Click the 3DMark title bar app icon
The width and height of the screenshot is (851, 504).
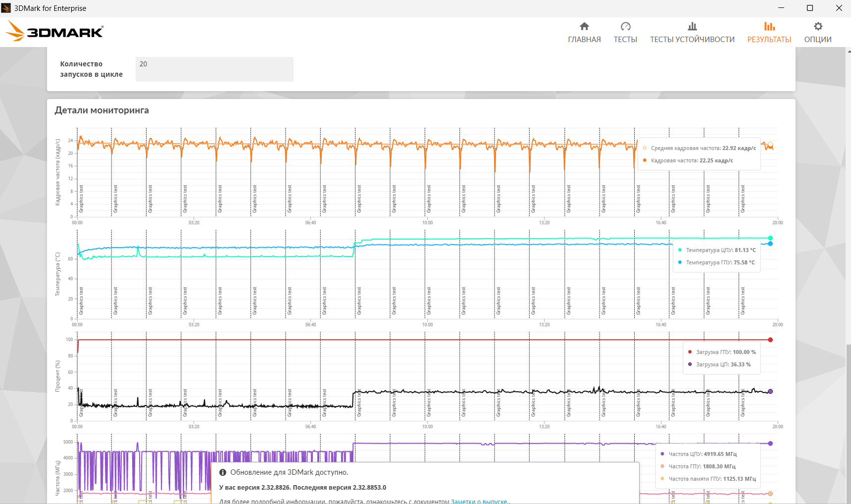[x=6, y=8]
